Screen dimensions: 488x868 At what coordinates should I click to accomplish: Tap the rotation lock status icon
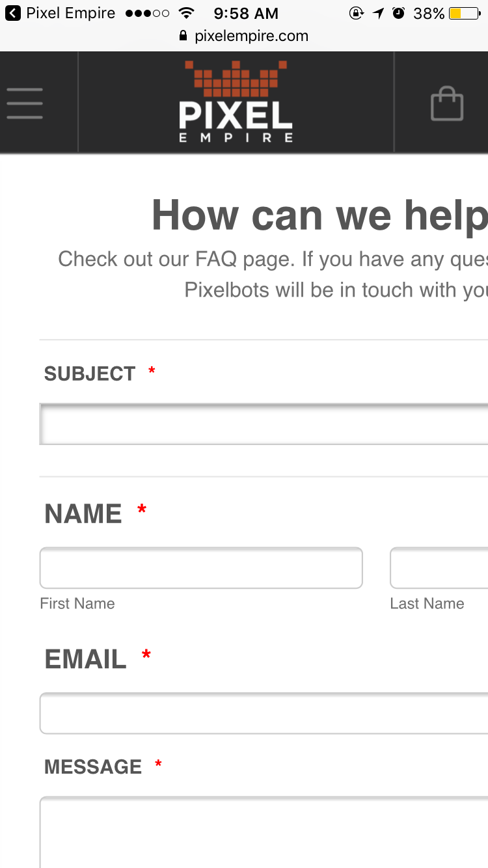[x=356, y=13]
